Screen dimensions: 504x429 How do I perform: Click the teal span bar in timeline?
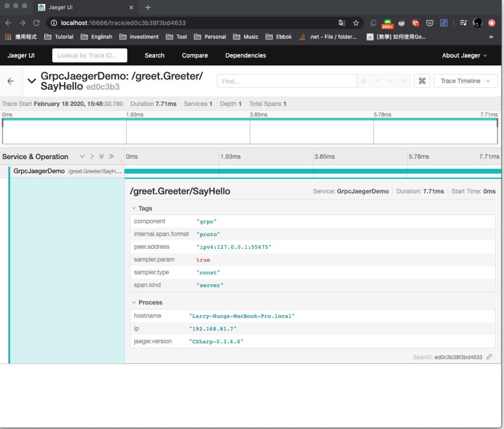pos(313,171)
